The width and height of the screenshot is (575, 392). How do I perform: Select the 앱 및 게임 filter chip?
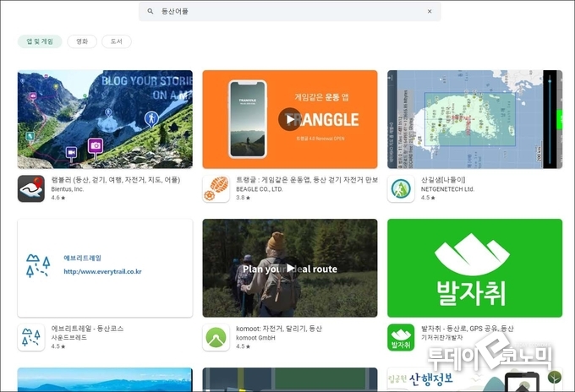40,41
